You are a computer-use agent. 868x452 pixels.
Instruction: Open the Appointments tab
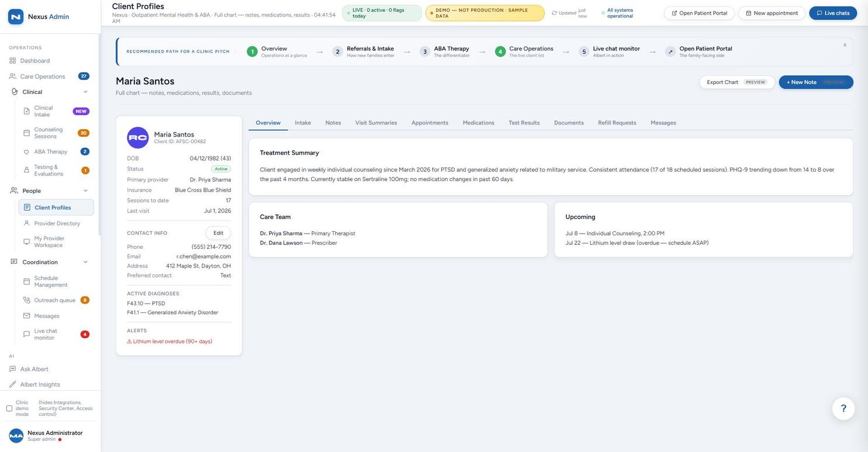click(x=430, y=123)
